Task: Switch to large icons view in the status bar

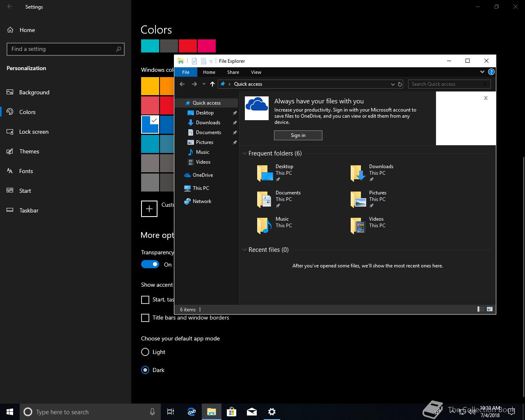Action: [489, 309]
